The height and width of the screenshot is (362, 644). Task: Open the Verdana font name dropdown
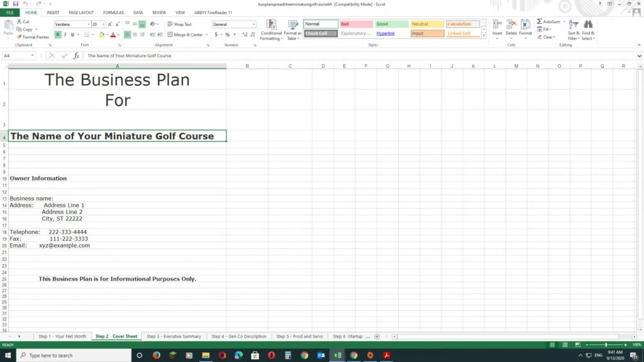tap(89, 25)
